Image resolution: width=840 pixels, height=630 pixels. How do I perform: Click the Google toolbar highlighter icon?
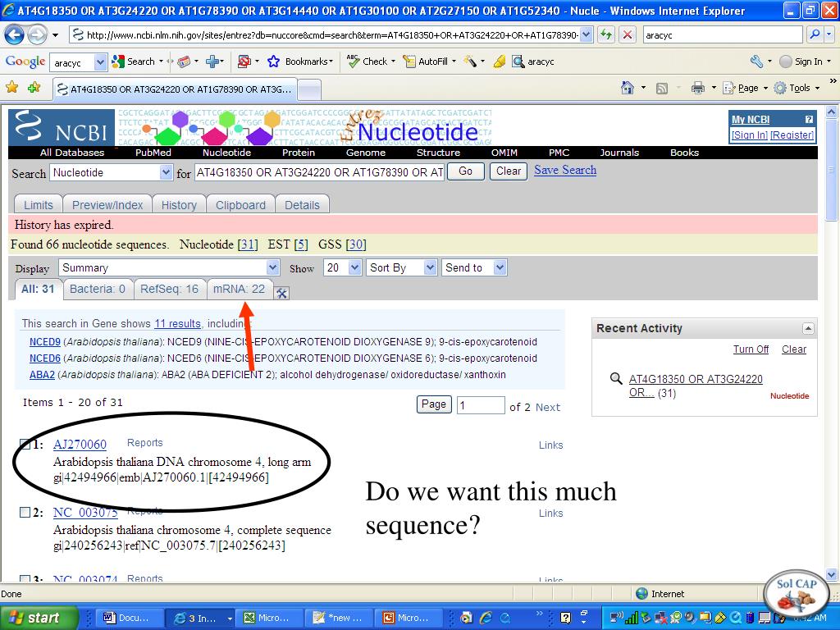(500, 62)
